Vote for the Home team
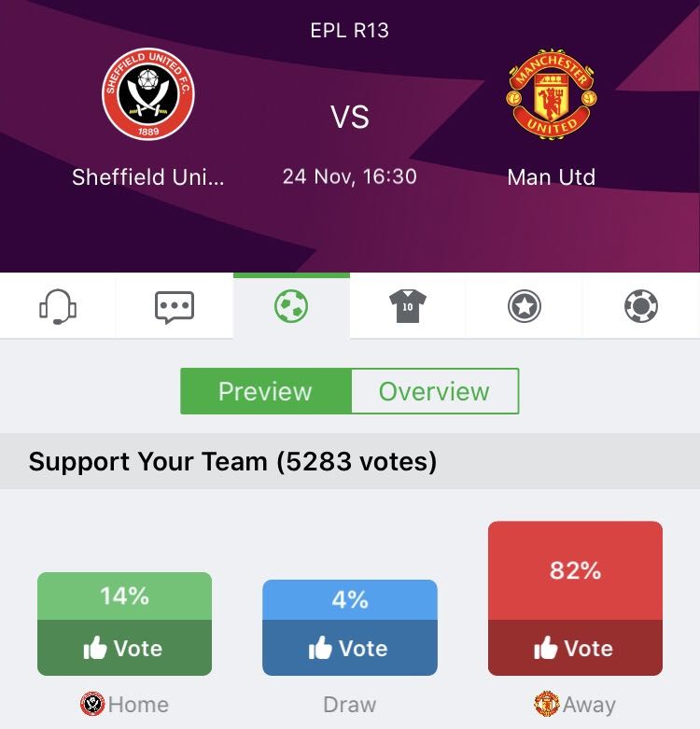The width and height of the screenshot is (700, 729). 124,649
